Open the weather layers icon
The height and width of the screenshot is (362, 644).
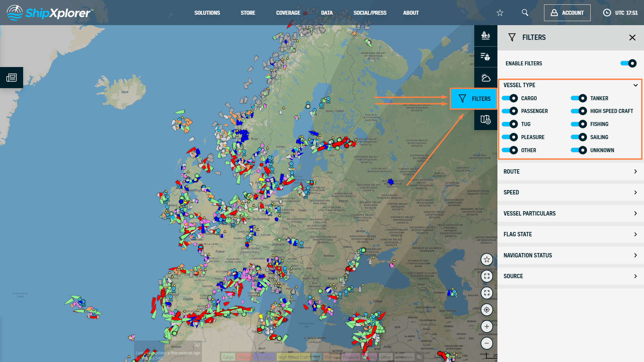(485, 78)
